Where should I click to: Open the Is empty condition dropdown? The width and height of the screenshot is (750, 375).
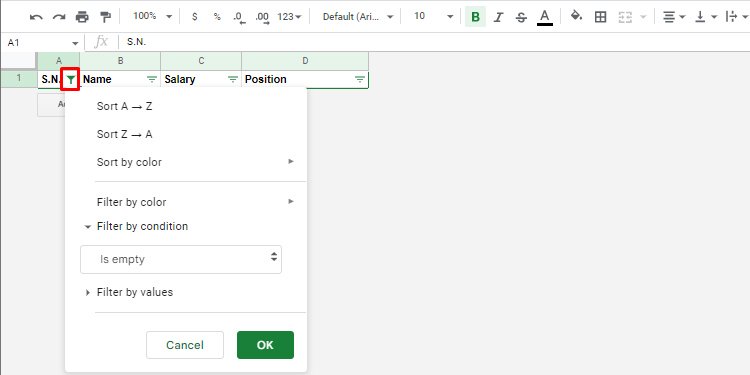click(x=181, y=259)
